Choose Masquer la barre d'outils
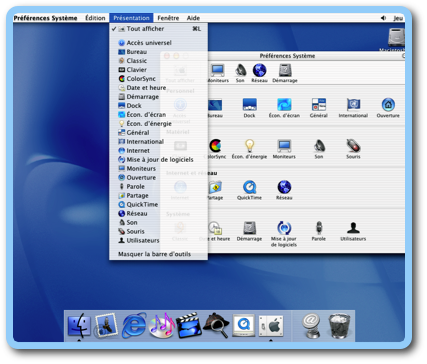This screenshot has height=364, width=427. point(158,254)
